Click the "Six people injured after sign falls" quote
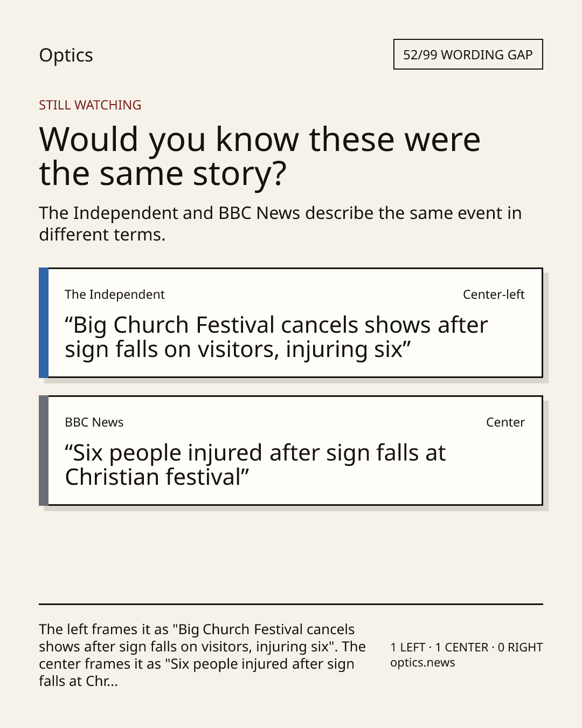The width and height of the screenshot is (582, 728). pyautogui.click(x=255, y=465)
